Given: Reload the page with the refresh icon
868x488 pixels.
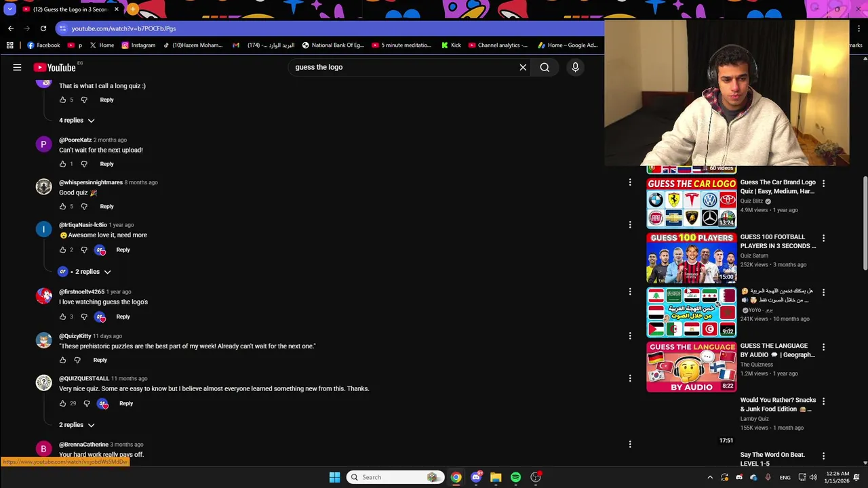Looking at the screenshot, I should (43, 28).
